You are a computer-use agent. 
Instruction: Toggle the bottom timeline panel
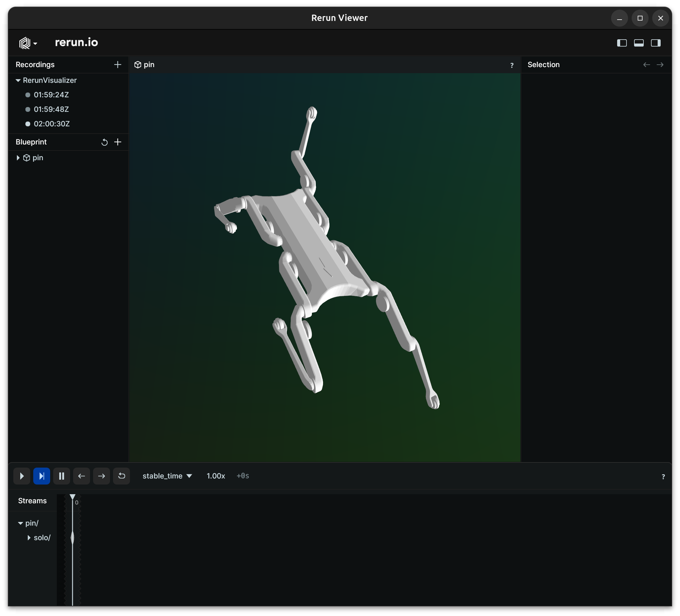[x=639, y=43]
